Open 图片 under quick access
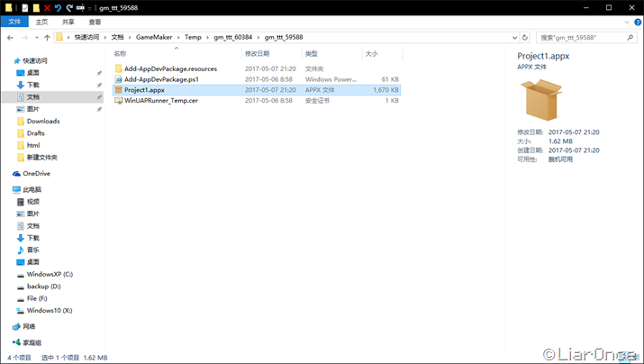Image resolution: width=644 pixels, height=364 pixels. tap(32, 109)
